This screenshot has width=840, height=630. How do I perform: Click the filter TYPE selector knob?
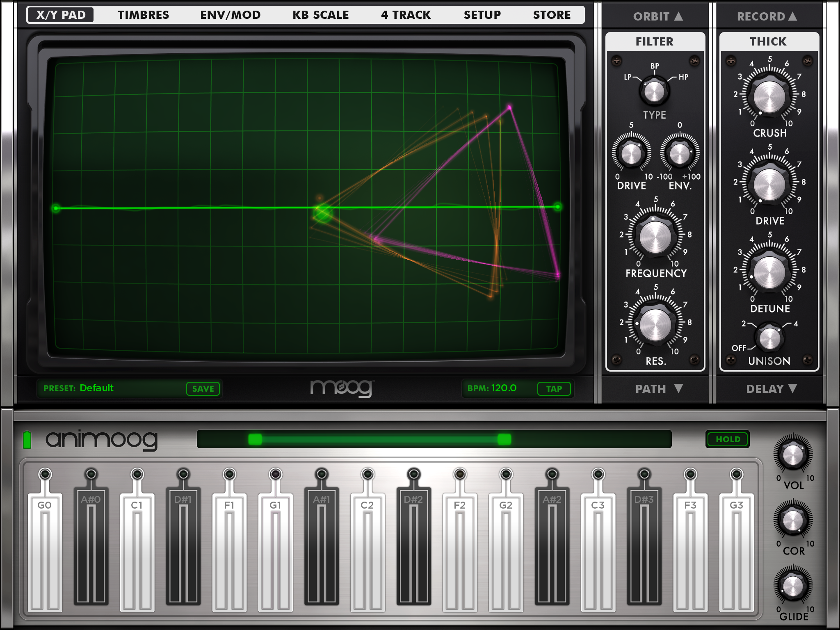pyautogui.click(x=654, y=91)
